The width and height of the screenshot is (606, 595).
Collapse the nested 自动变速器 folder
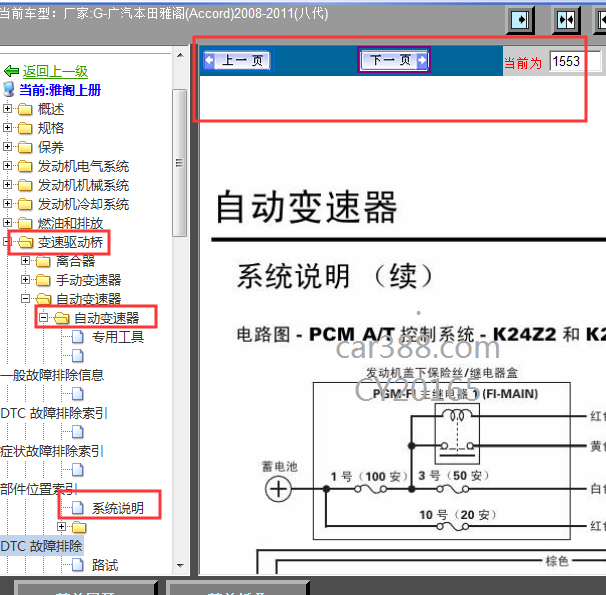[x=43, y=318]
